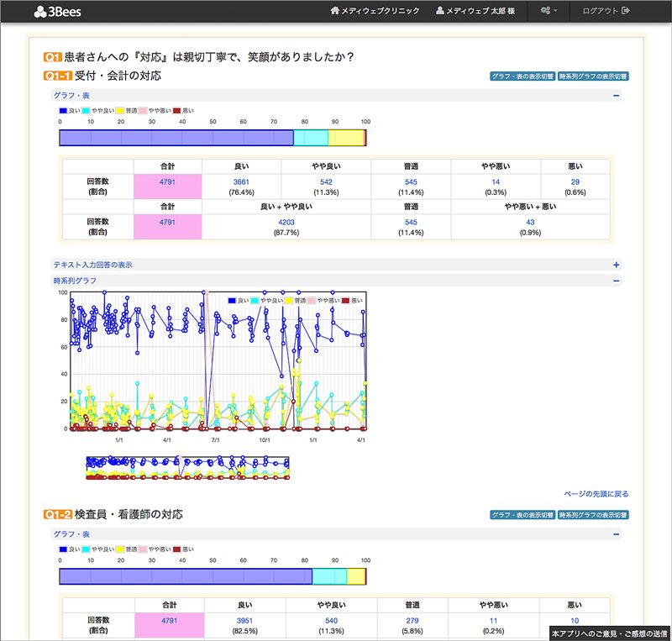Click the 良い + やや良い column header

point(286,207)
